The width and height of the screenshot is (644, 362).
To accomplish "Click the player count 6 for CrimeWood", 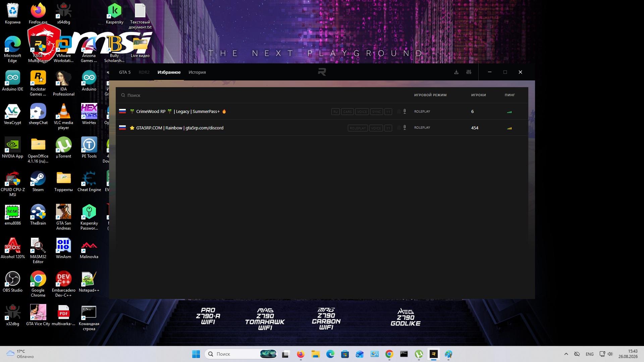I will coord(472,111).
